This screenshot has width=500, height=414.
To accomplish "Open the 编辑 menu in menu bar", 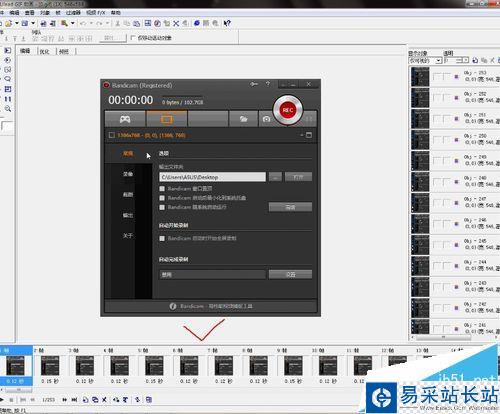I will [x=14, y=13].
